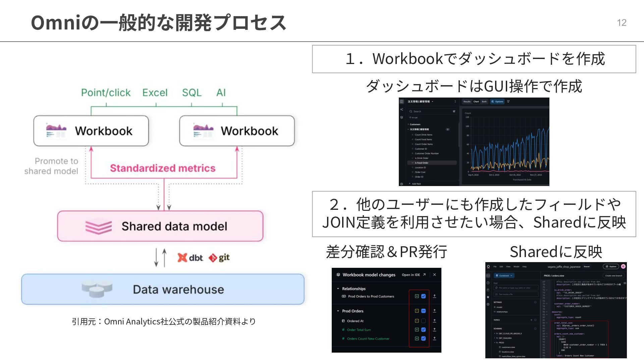The width and height of the screenshot is (644, 362).
Task: Click the add icon beside Order Total Sum
Action: pyautogui.click(x=417, y=330)
